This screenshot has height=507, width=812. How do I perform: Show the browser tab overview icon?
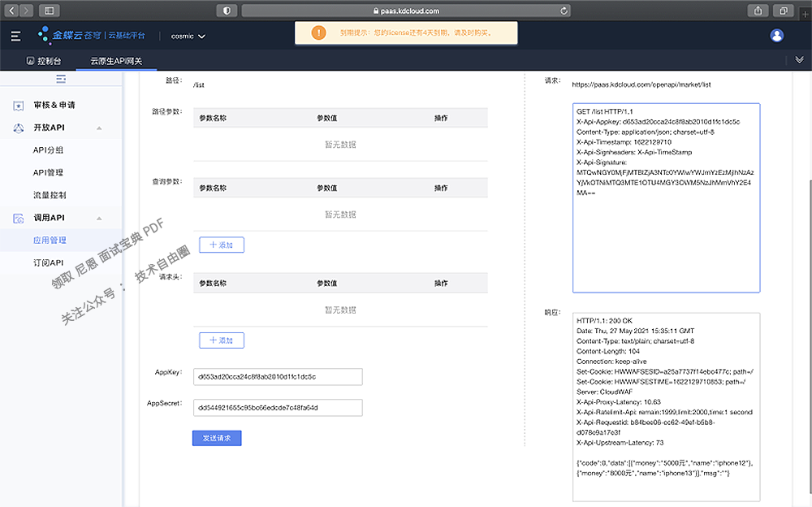(784, 11)
